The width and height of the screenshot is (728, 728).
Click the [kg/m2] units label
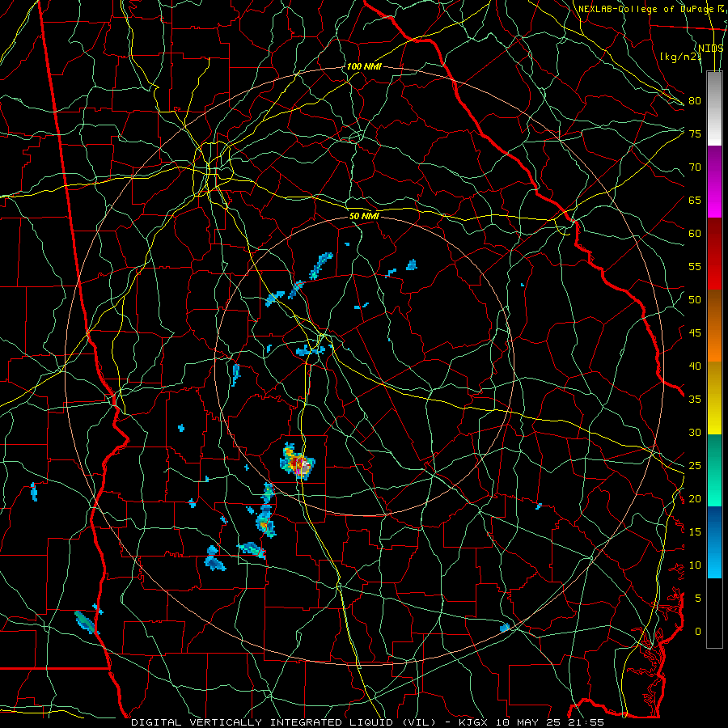[x=680, y=56]
